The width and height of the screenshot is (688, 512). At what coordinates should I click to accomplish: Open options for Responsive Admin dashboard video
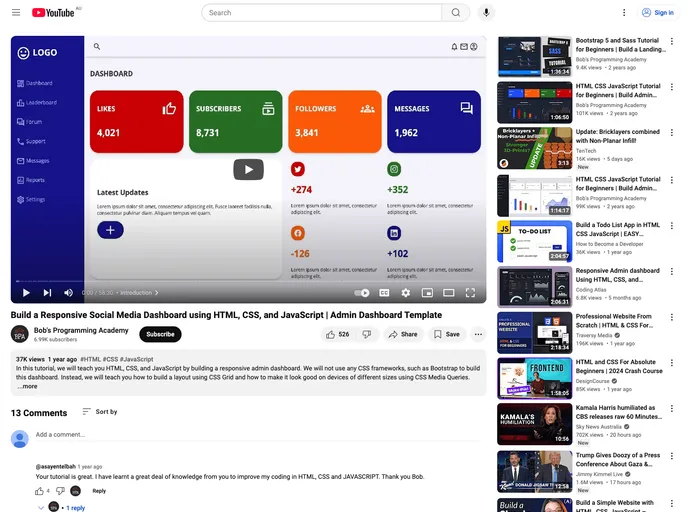pos(672,272)
